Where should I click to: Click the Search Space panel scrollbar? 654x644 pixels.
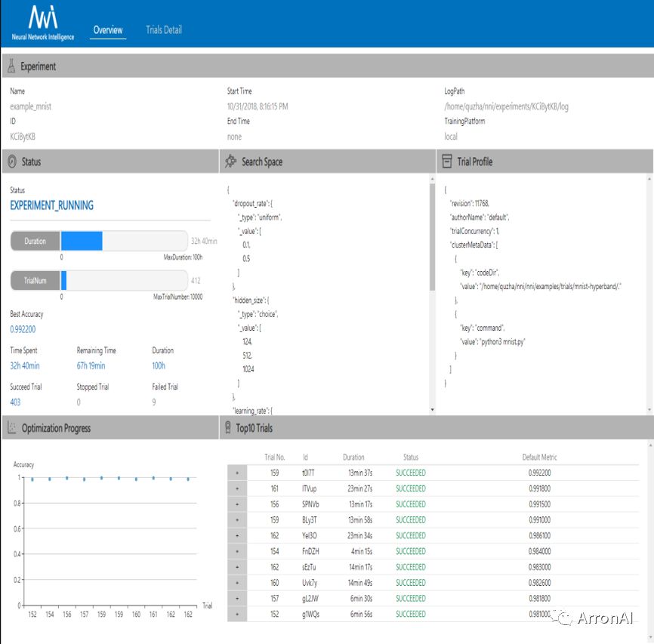432,234
